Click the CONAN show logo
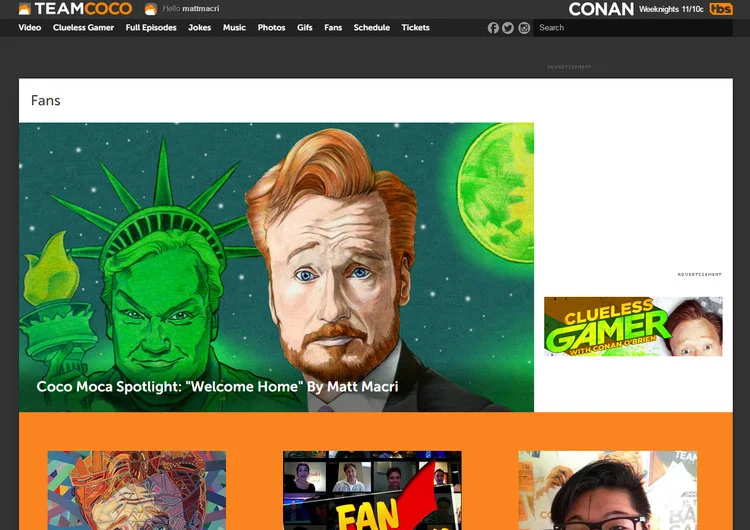750x530 pixels. (x=601, y=9)
